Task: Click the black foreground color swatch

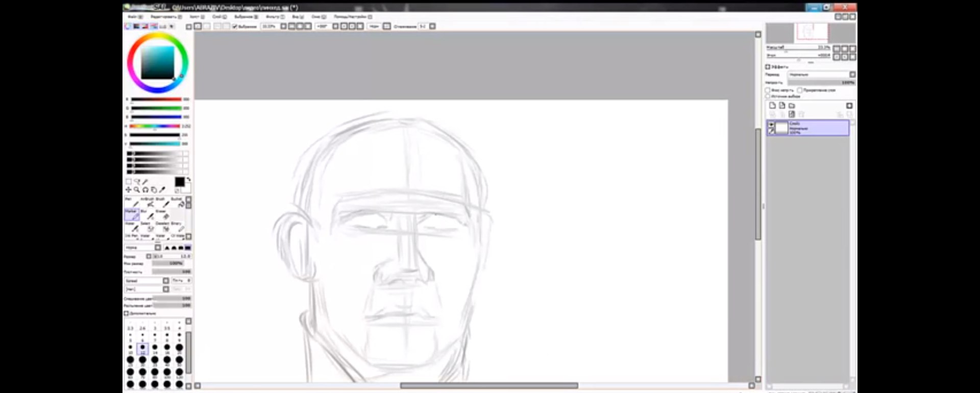Action: click(x=179, y=182)
